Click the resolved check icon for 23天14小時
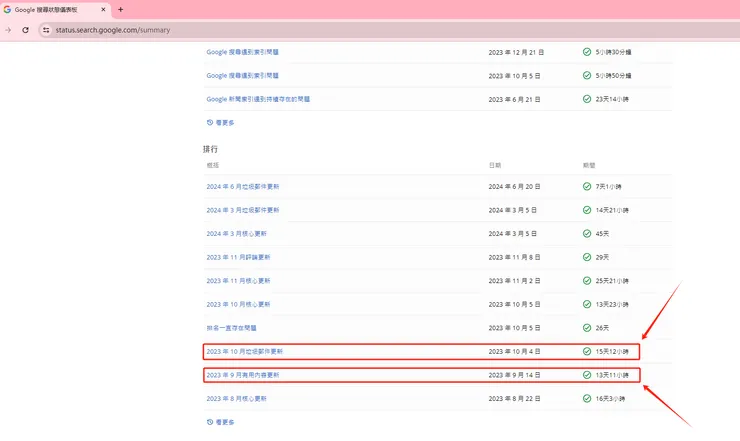 pos(587,99)
